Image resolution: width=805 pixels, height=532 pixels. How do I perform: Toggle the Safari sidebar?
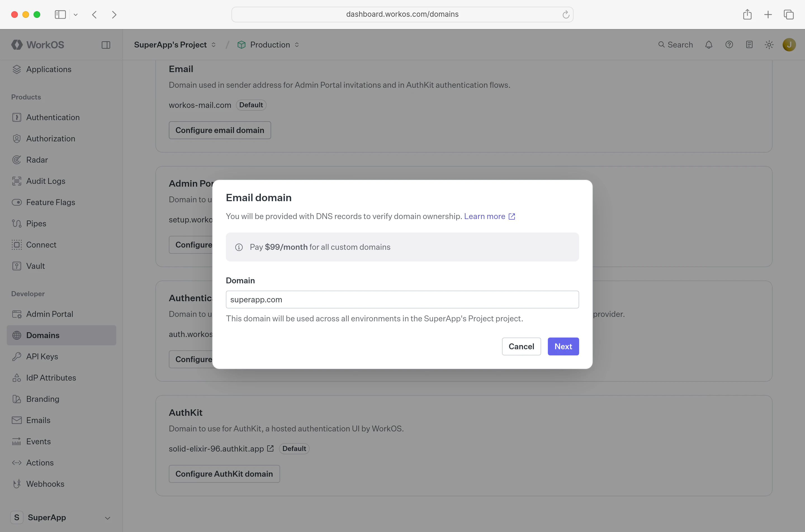60,14
